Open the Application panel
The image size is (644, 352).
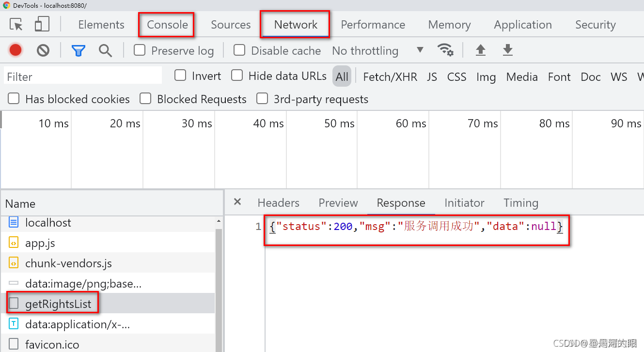click(x=523, y=25)
